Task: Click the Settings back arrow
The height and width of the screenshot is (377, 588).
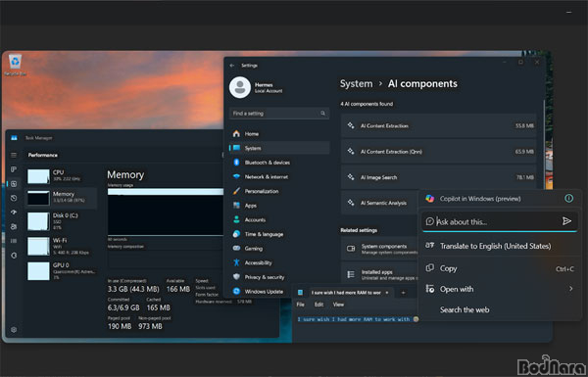Action: click(x=232, y=66)
